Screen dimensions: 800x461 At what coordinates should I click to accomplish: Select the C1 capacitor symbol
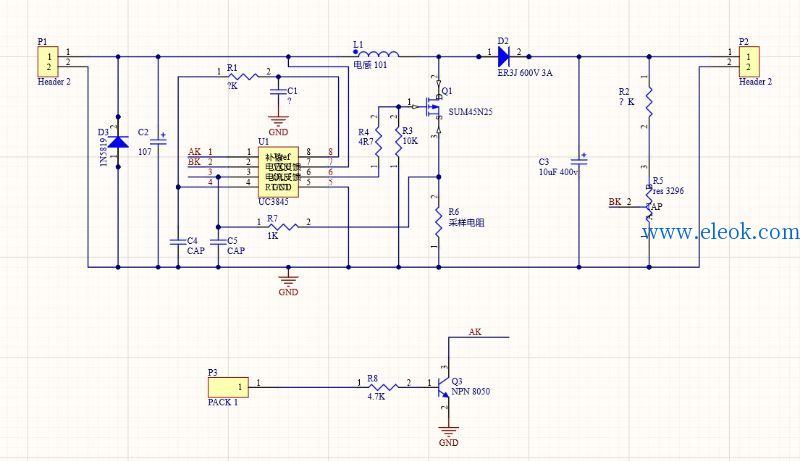pyautogui.click(x=278, y=92)
